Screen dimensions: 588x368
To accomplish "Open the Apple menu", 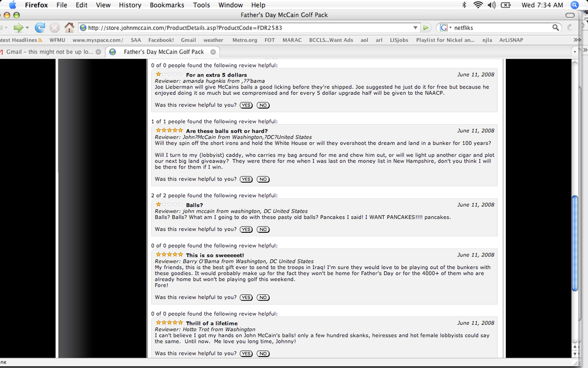I will (x=13, y=5).
